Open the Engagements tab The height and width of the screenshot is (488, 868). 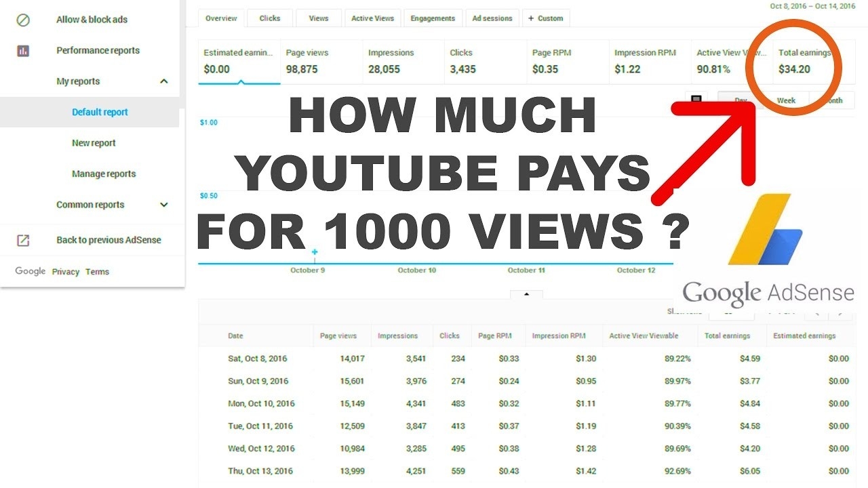(x=433, y=18)
